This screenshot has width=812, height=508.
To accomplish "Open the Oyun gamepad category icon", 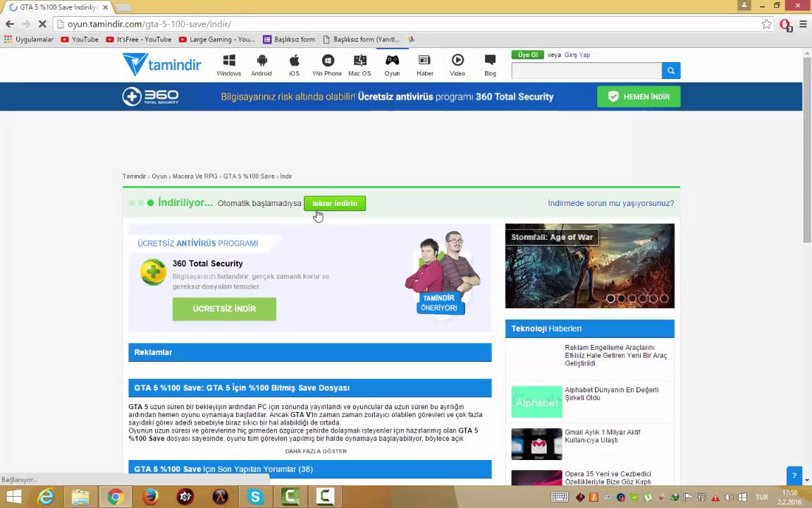I will click(x=392, y=65).
